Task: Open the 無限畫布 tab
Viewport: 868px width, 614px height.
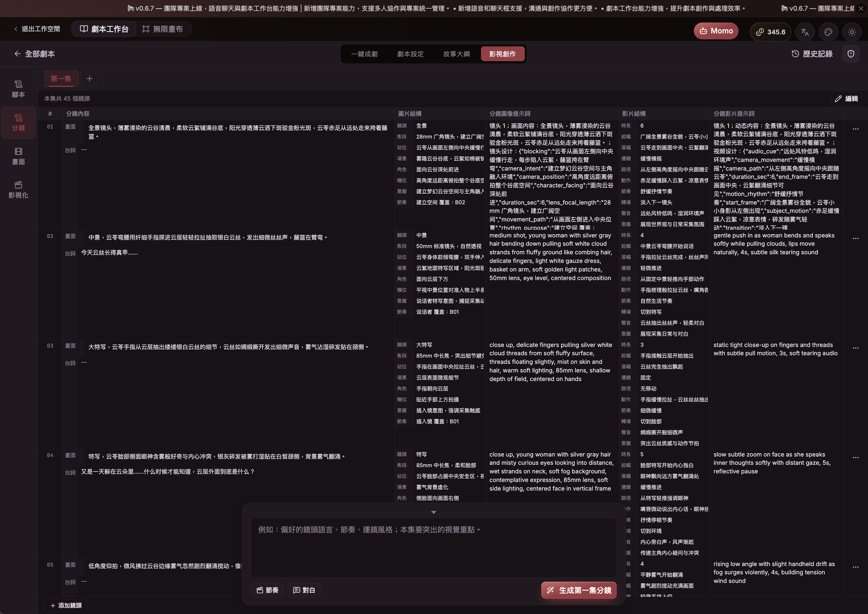Action: (x=162, y=29)
